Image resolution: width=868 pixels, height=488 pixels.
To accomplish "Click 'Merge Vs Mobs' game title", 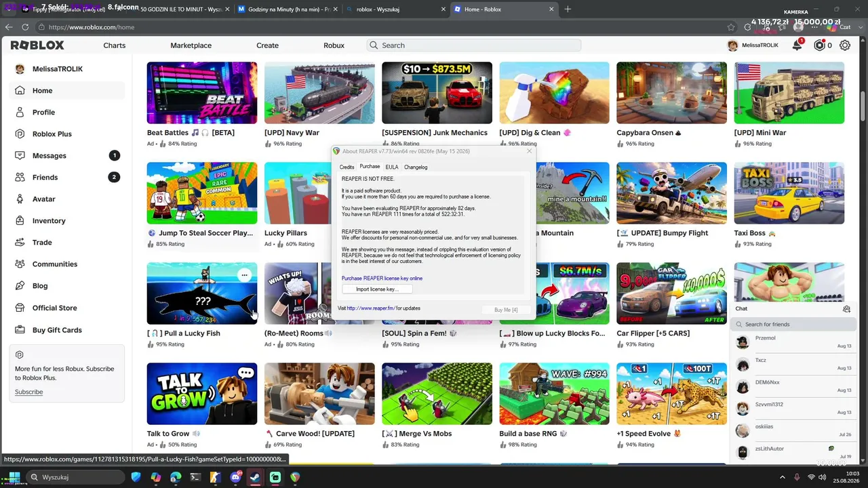I will [416, 434].
